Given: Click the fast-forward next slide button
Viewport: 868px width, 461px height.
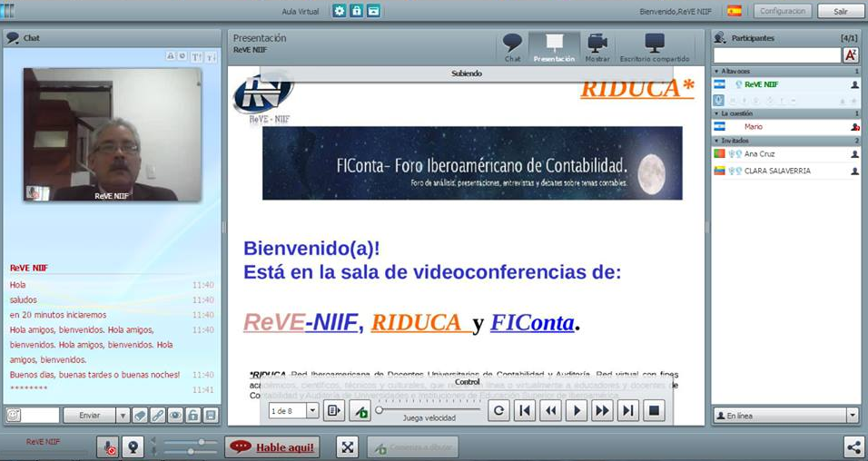Looking at the screenshot, I should coord(602,411).
